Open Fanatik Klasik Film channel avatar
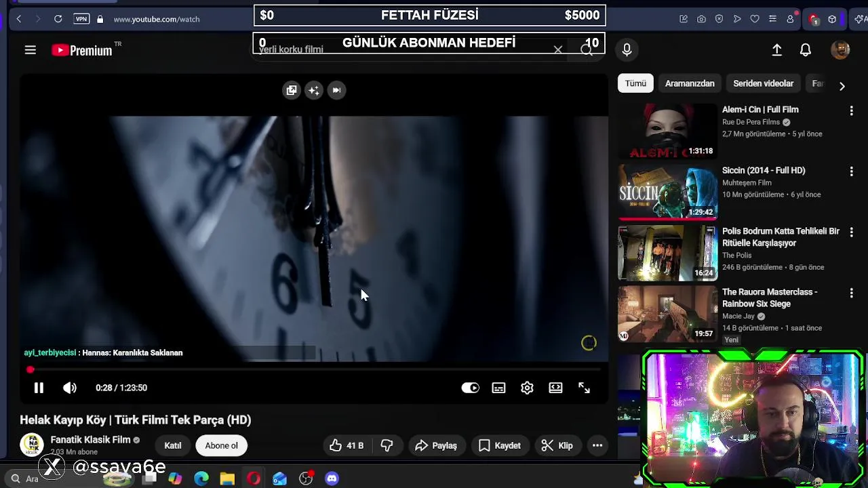 pyautogui.click(x=31, y=445)
